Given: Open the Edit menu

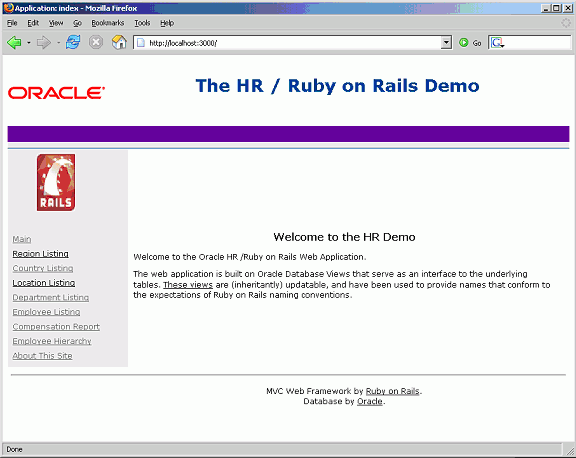Looking at the screenshot, I should (x=33, y=23).
